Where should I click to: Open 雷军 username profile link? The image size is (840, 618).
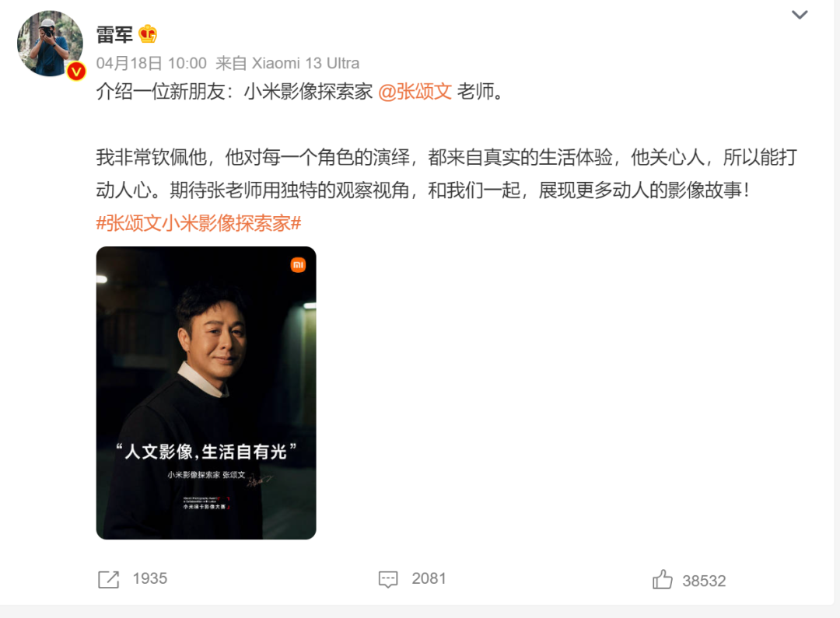tap(114, 35)
